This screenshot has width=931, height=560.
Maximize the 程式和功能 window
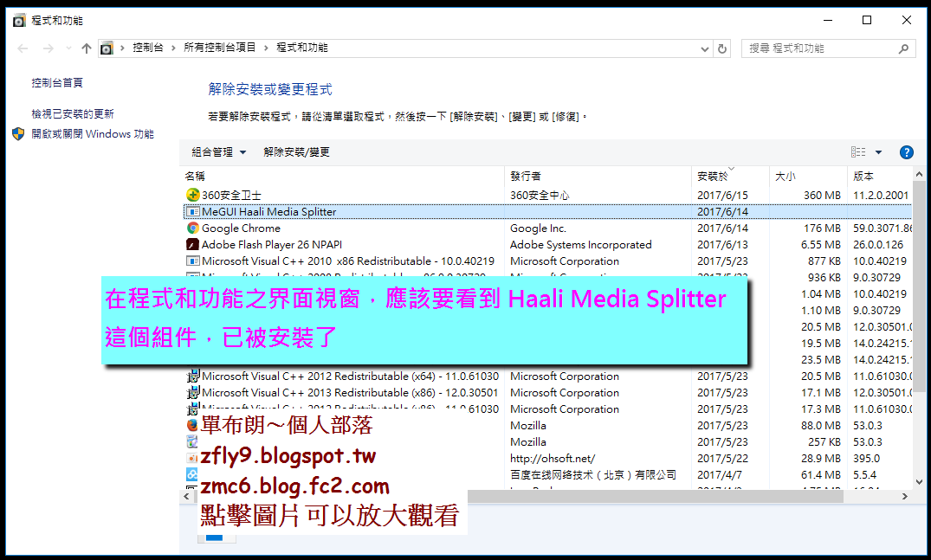867,20
